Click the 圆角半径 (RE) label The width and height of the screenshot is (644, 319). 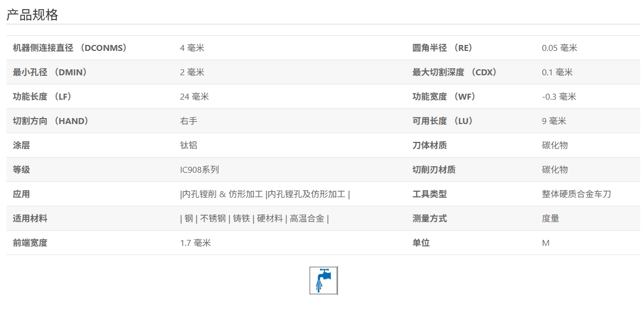pyautogui.click(x=443, y=48)
